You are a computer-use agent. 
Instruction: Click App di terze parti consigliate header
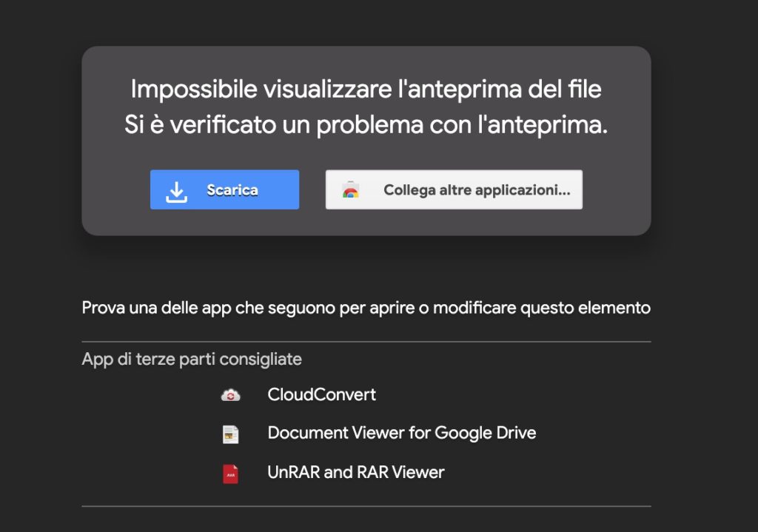click(192, 360)
